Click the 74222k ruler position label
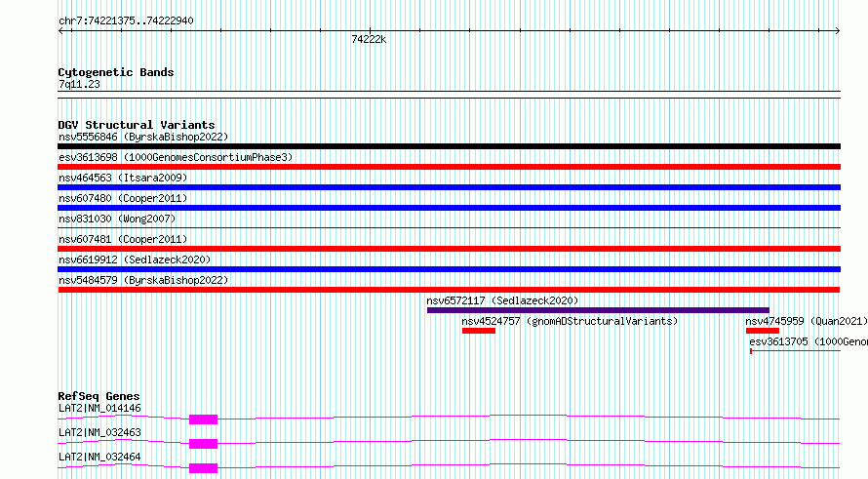868x479 pixels. (x=369, y=39)
